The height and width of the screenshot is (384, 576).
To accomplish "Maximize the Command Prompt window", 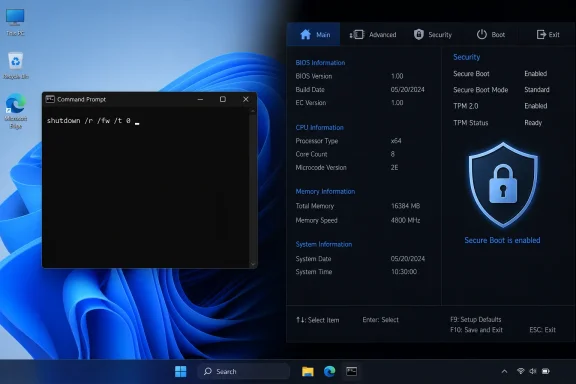I will (223, 99).
